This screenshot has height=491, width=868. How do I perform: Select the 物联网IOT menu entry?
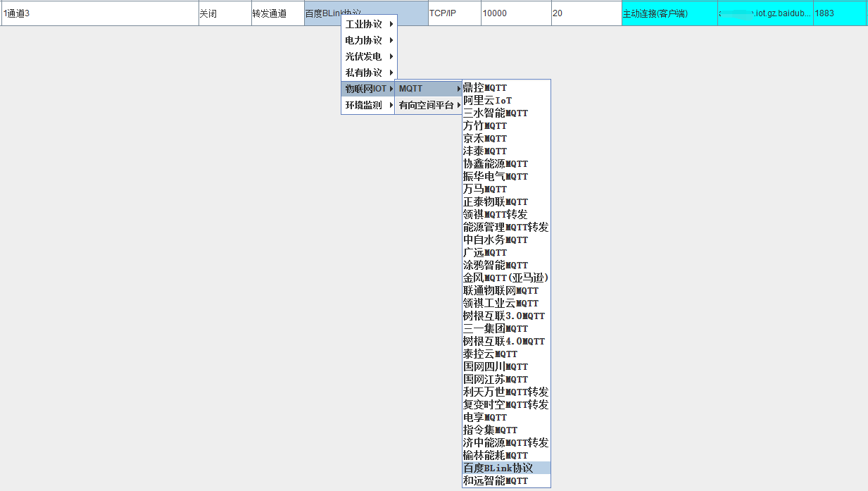point(369,89)
